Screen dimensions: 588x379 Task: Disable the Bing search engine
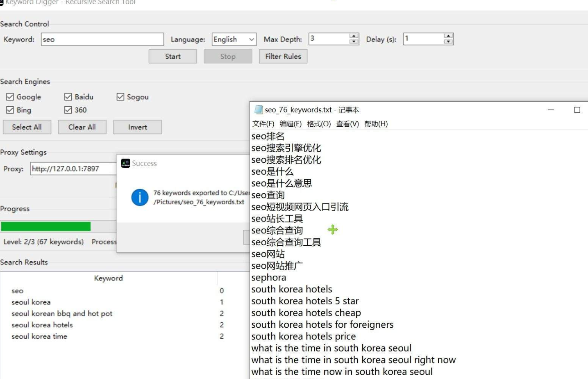click(10, 110)
